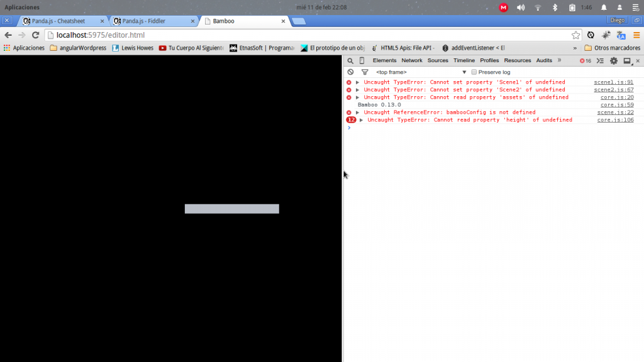Open the Sources panel tab

tap(438, 60)
